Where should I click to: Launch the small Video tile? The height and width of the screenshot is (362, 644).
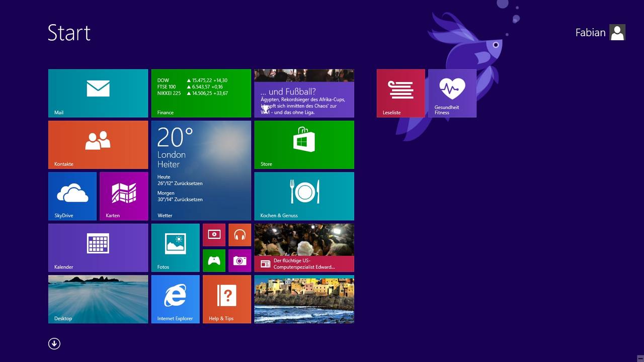pos(214,235)
